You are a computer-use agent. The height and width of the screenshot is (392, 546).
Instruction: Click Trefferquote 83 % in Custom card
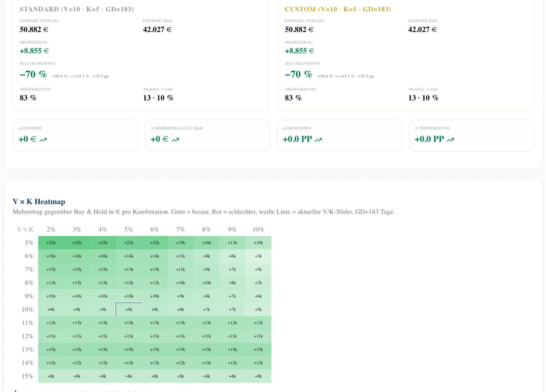tap(293, 98)
